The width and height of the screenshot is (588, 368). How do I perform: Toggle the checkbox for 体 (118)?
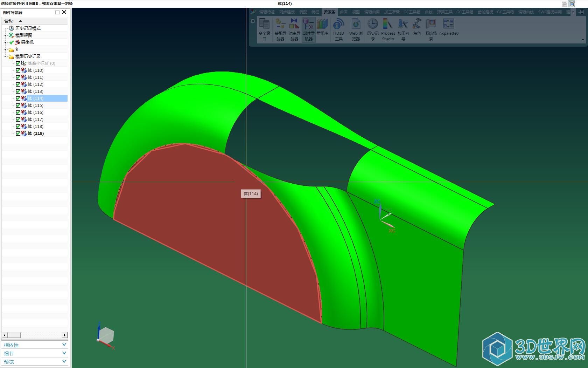pyautogui.click(x=18, y=127)
